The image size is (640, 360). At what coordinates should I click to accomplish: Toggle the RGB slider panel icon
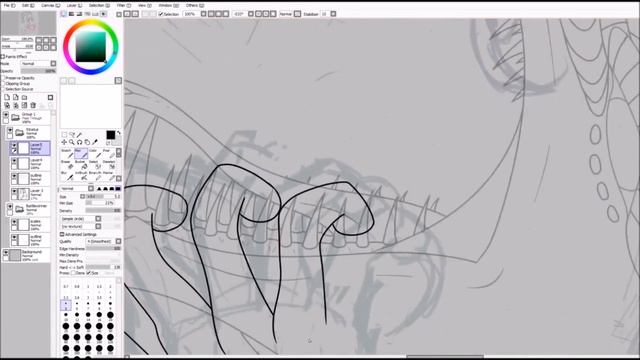pos(71,14)
